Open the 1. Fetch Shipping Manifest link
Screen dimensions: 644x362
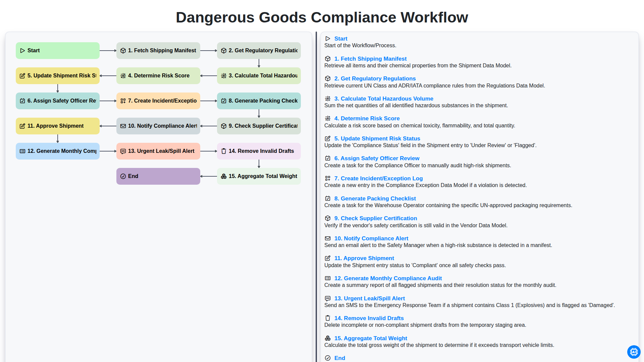click(370, 59)
